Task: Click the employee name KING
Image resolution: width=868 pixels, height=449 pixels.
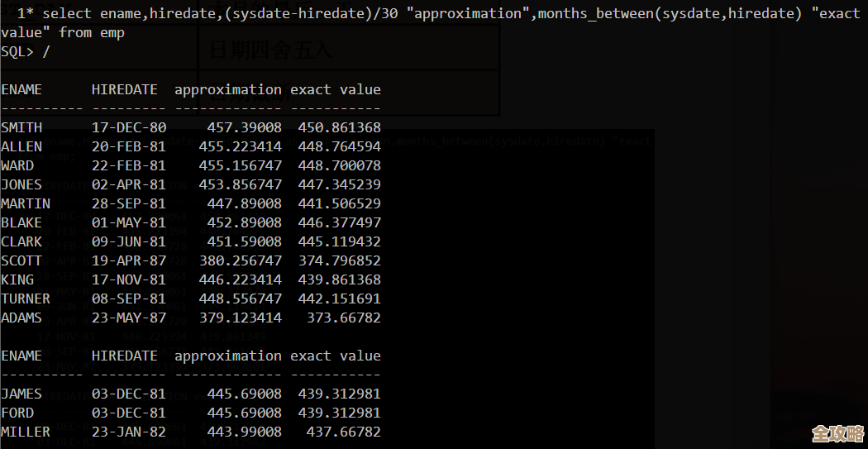Action: pos(17,279)
